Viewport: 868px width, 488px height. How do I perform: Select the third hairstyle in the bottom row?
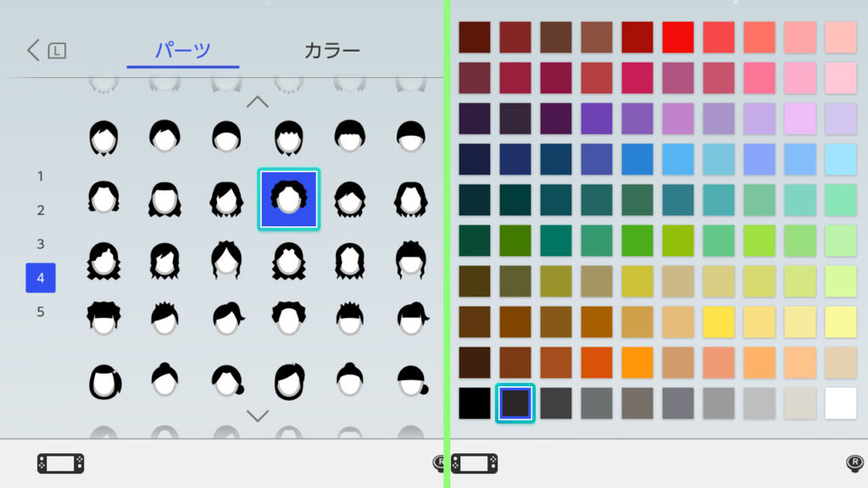pos(227,380)
